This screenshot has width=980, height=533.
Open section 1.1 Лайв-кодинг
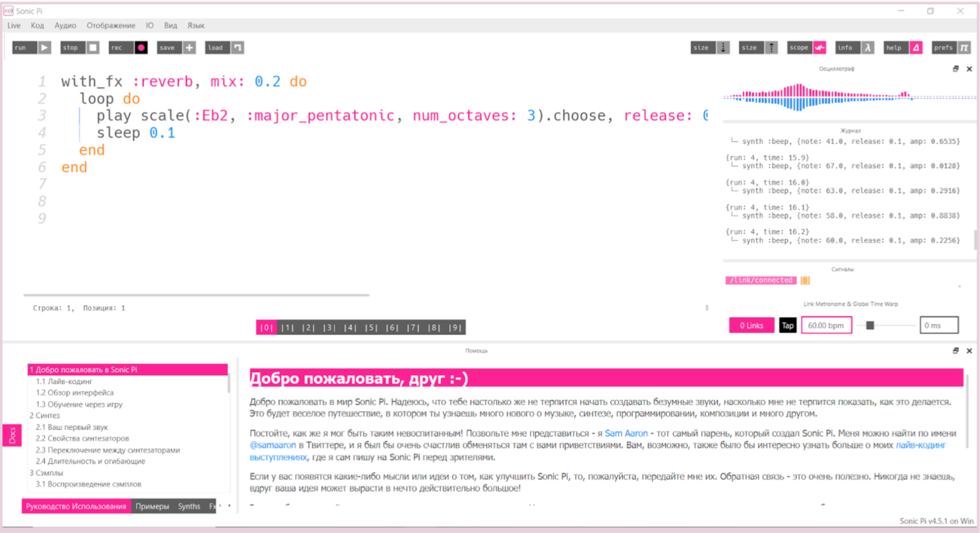(x=64, y=382)
